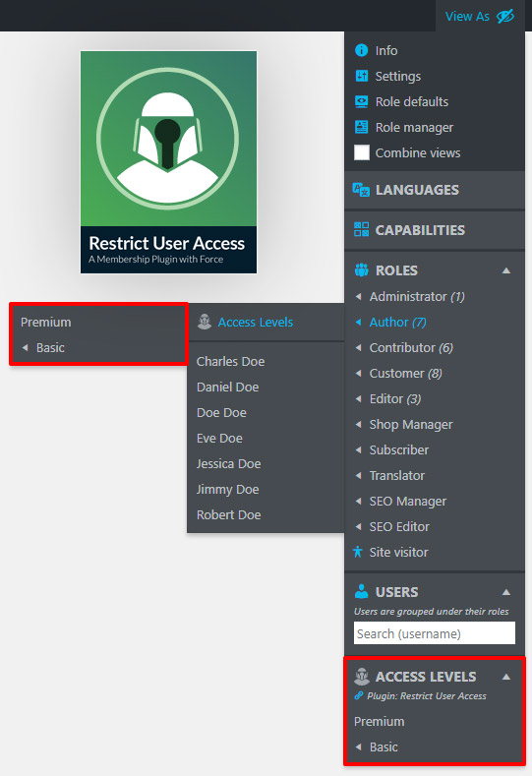Click the Languages translate icon

[x=361, y=190]
